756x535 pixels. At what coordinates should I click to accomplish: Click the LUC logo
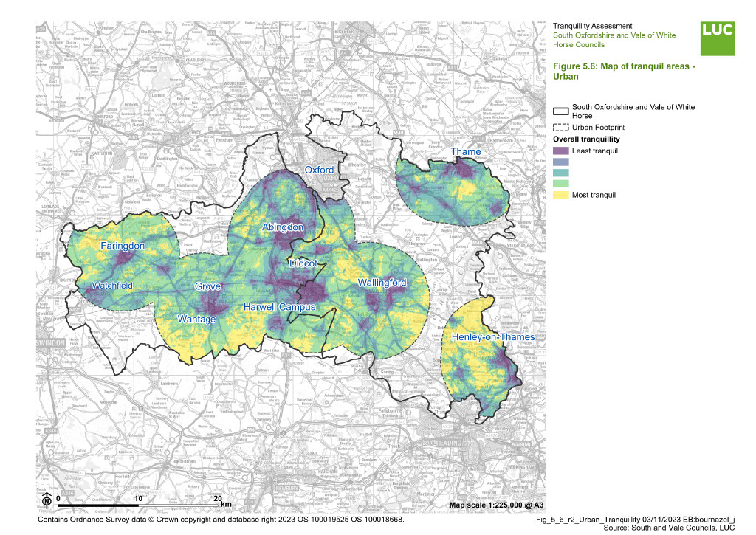coord(718,37)
